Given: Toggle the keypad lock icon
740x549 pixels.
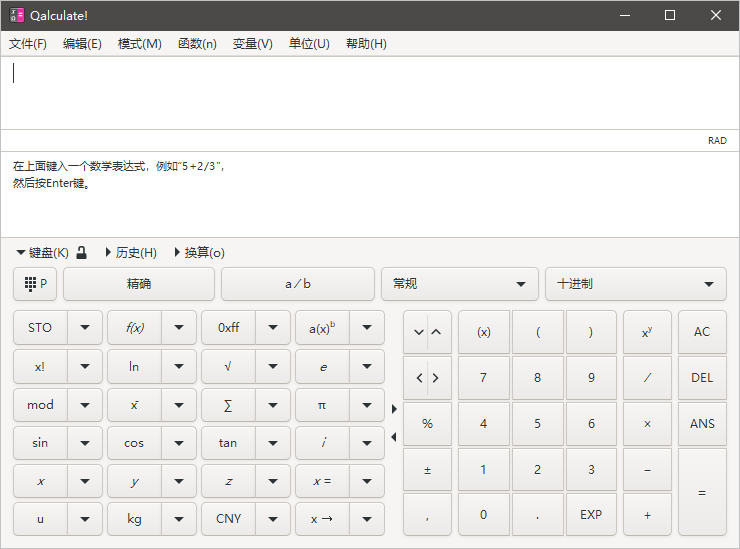Looking at the screenshot, I should [82, 253].
